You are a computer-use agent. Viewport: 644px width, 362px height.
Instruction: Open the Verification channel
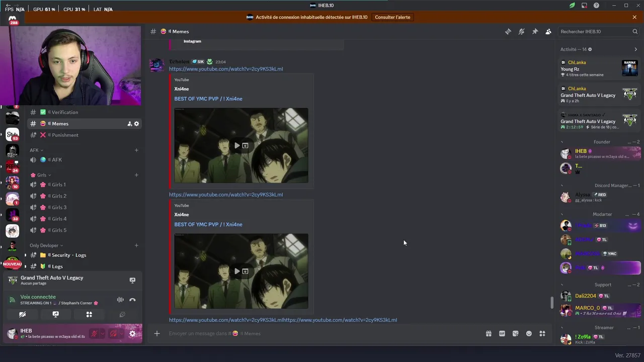[84, 112]
